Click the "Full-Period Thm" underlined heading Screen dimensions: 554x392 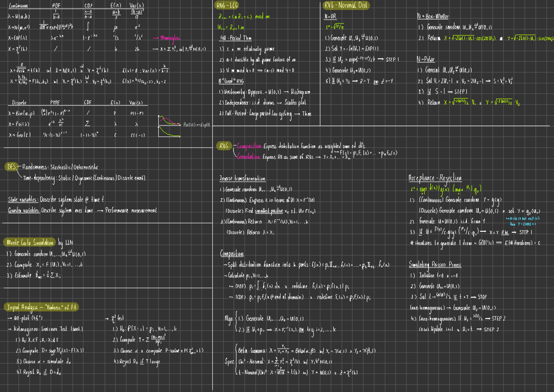235,39
